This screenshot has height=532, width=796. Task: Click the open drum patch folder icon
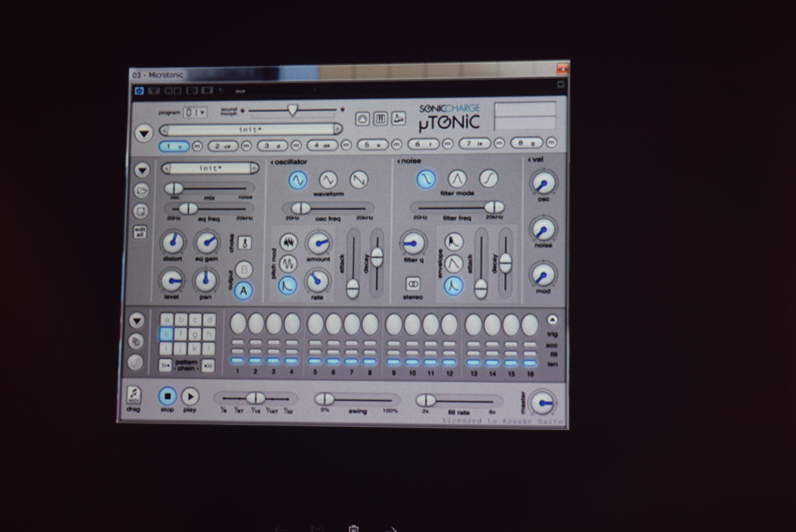[141, 191]
